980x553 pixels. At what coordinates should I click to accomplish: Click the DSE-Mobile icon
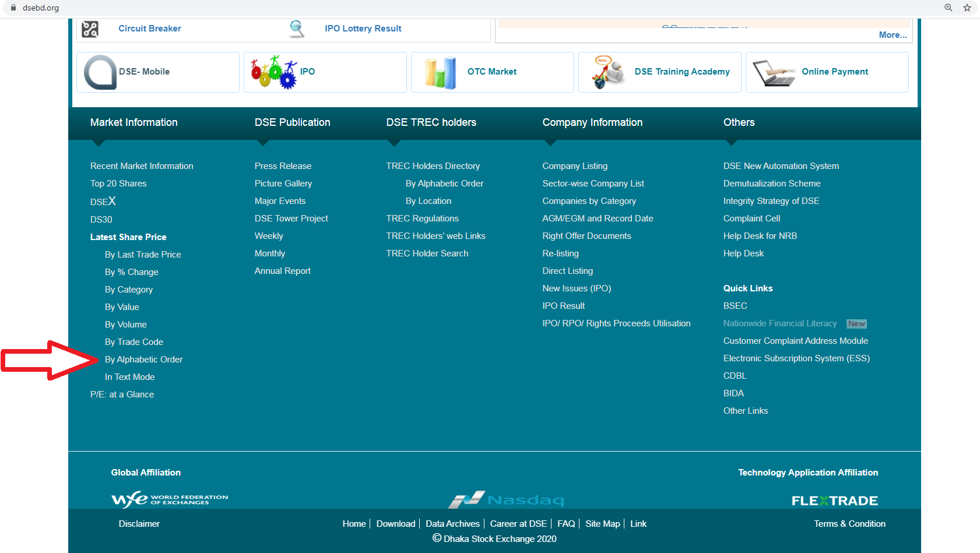click(x=100, y=72)
